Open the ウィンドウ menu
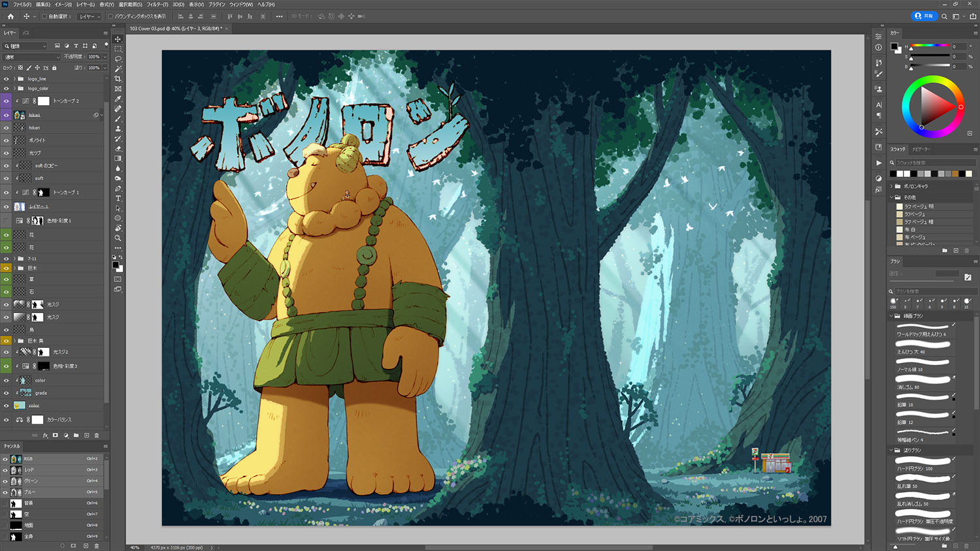 pyautogui.click(x=241, y=5)
